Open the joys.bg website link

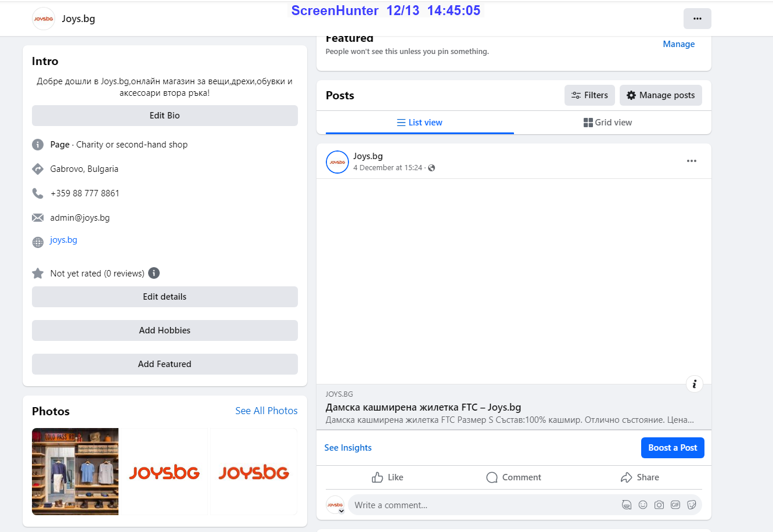[x=63, y=240]
